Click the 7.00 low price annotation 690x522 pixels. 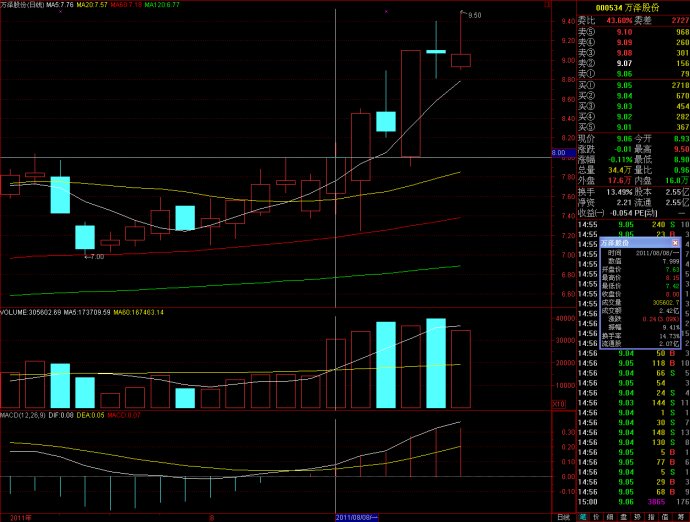[x=97, y=257]
